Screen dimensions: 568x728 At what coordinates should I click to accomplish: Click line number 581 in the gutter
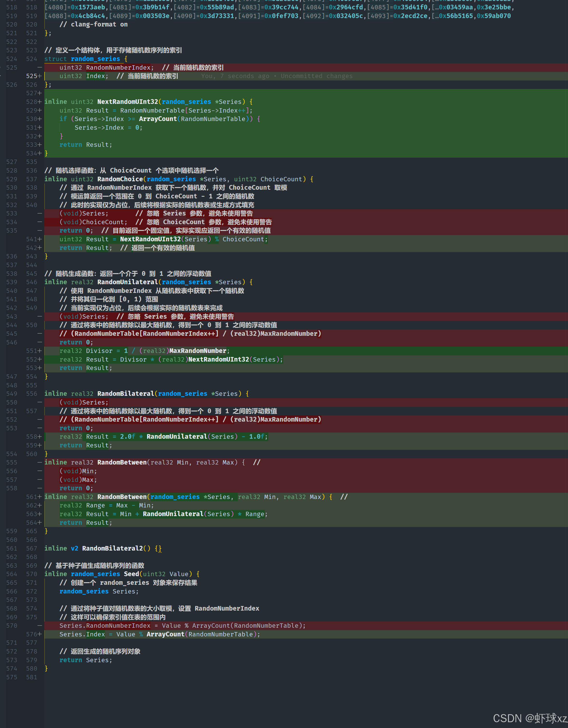[32, 677]
